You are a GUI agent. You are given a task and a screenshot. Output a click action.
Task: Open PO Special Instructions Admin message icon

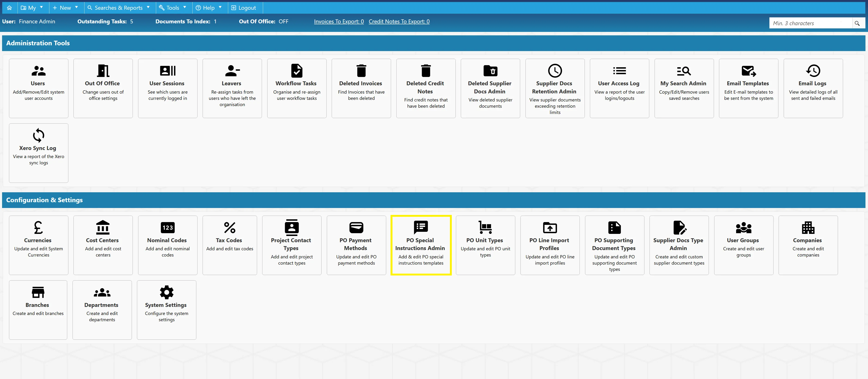coord(421,228)
